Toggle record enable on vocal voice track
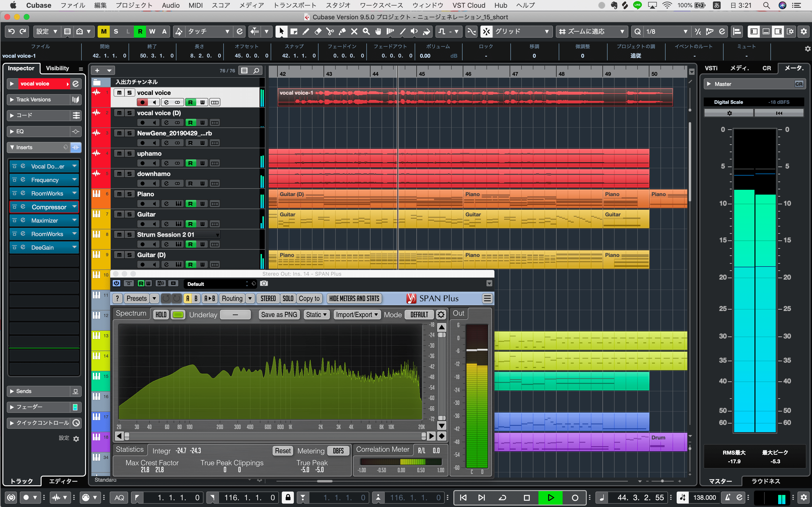Viewport: 812px width, 507px height. 142,102
